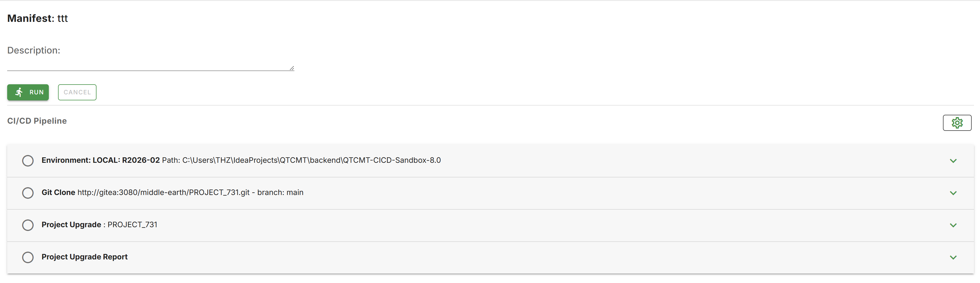Click the CANCEL button
Screen dimensions: 980x283
[x=77, y=92]
